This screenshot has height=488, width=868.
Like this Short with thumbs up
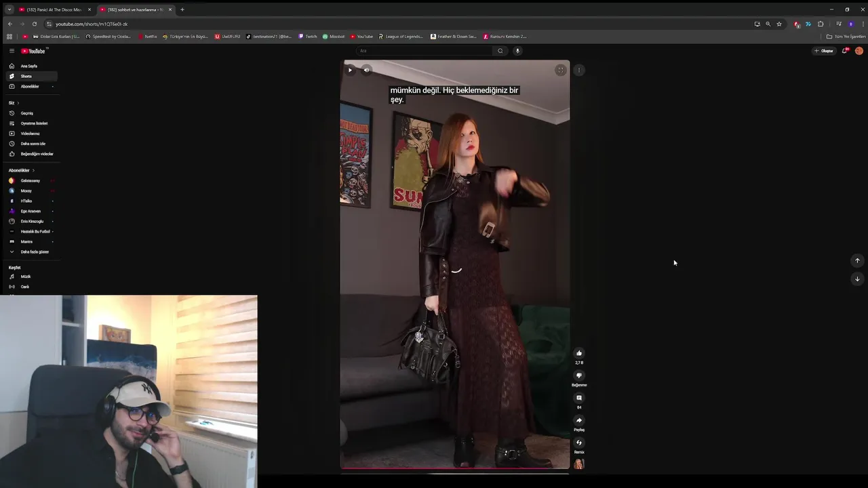coord(579,353)
